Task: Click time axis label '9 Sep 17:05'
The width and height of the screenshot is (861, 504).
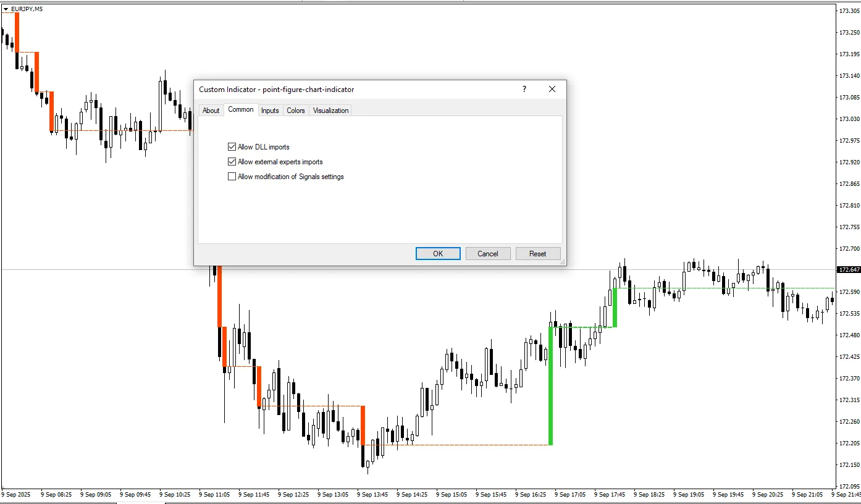Action: pyautogui.click(x=570, y=495)
